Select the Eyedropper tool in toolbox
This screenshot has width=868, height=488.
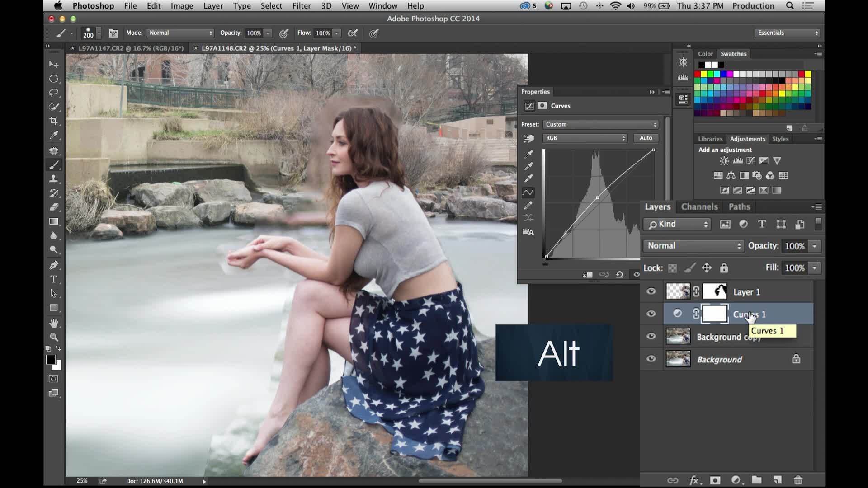53,135
